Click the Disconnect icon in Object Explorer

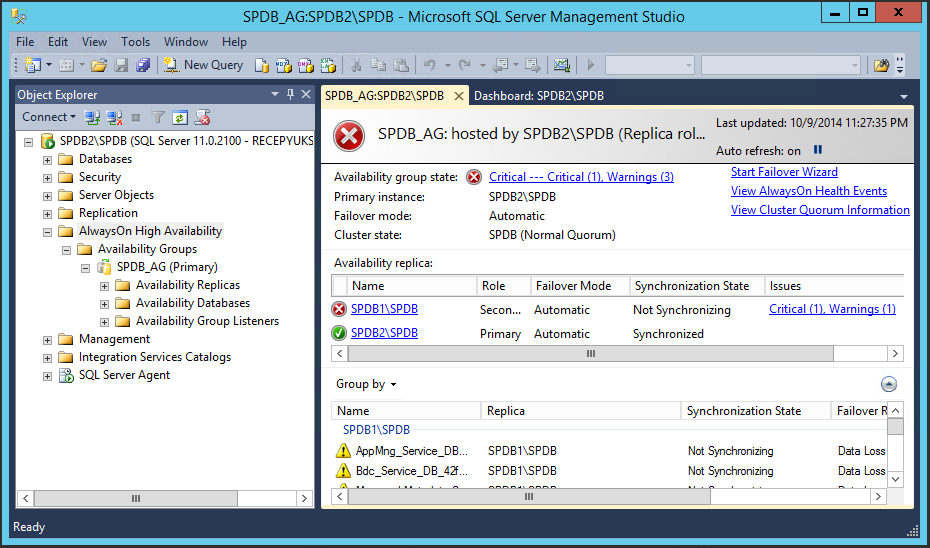(x=114, y=117)
